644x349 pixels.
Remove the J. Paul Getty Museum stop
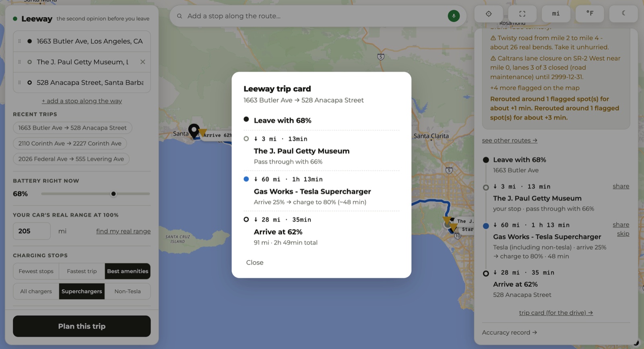(142, 62)
